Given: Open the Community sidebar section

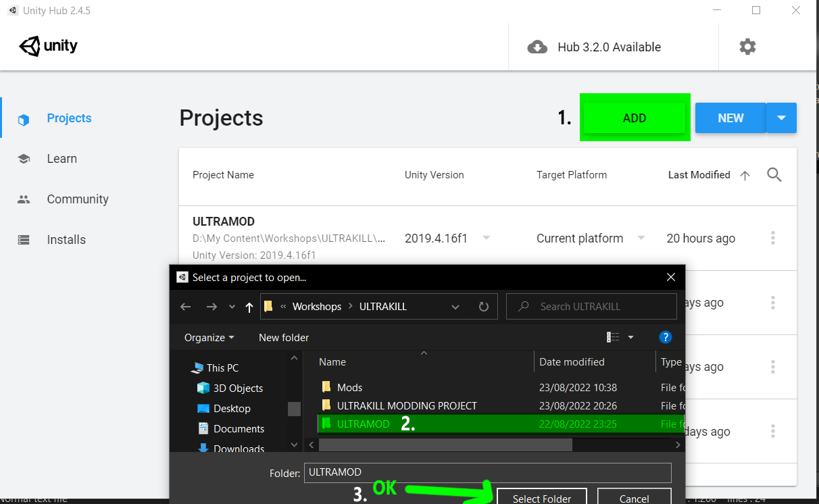Looking at the screenshot, I should click(x=78, y=199).
